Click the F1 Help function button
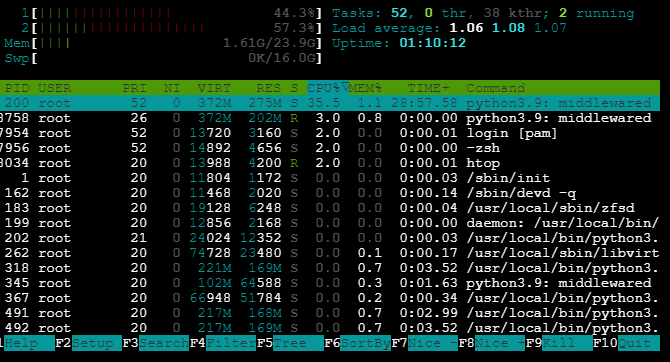This screenshot has height=362, width=670. point(27,343)
